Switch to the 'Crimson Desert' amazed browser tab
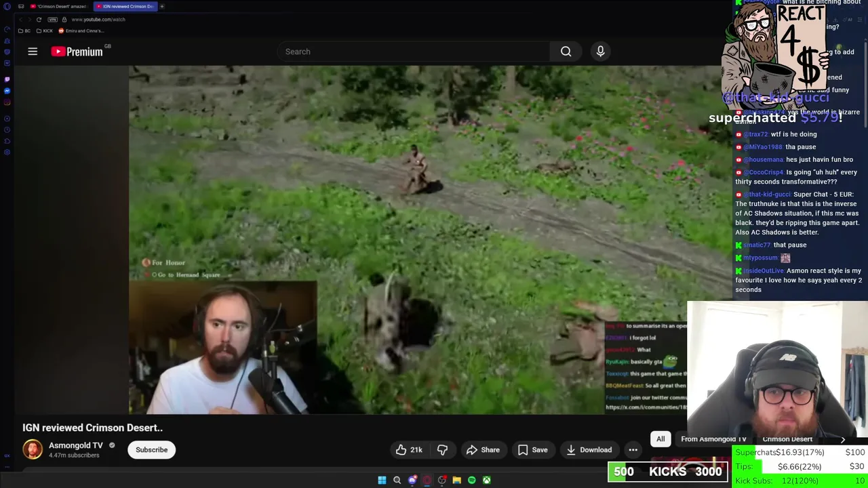Viewport: 868px width, 488px height. click(x=58, y=6)
